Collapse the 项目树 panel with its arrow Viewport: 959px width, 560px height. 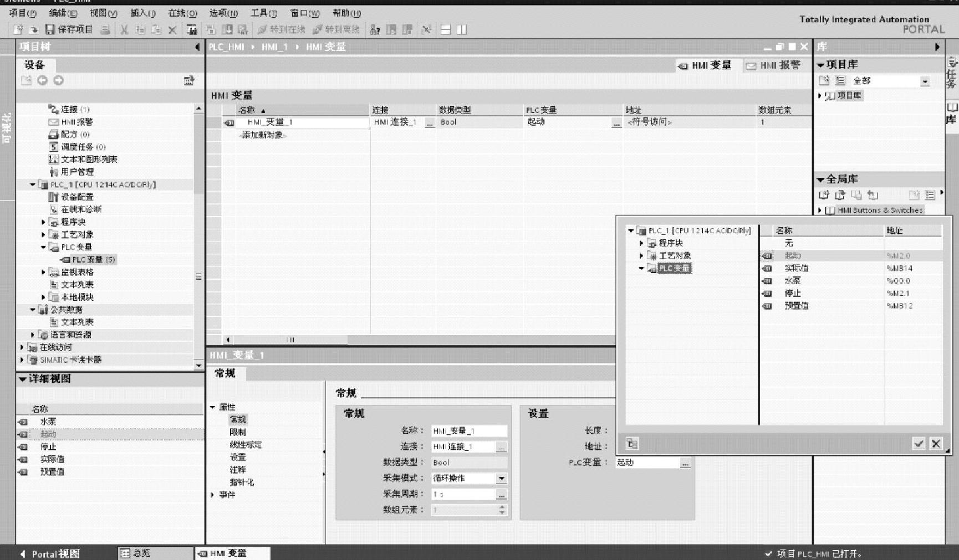coord(197,47)
